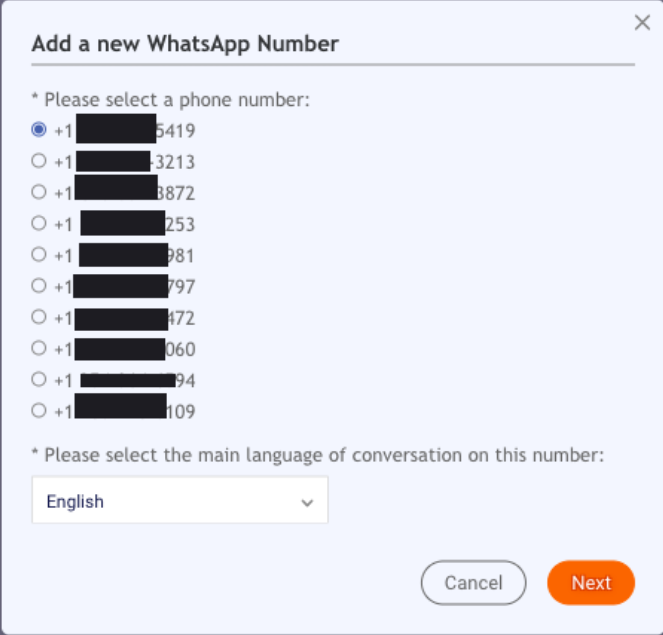Select the phone number ending in 94
Screen dimensions: 663x635
coord(39,380)
